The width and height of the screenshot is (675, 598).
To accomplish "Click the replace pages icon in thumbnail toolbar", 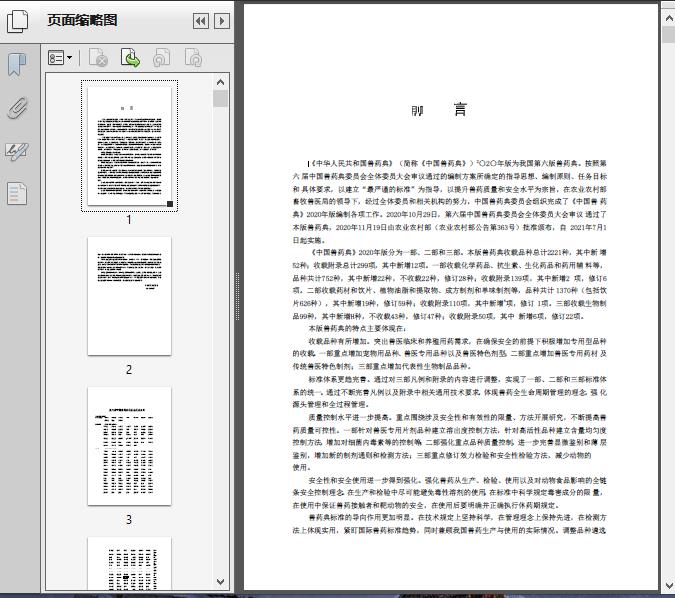I will point(193,58).
